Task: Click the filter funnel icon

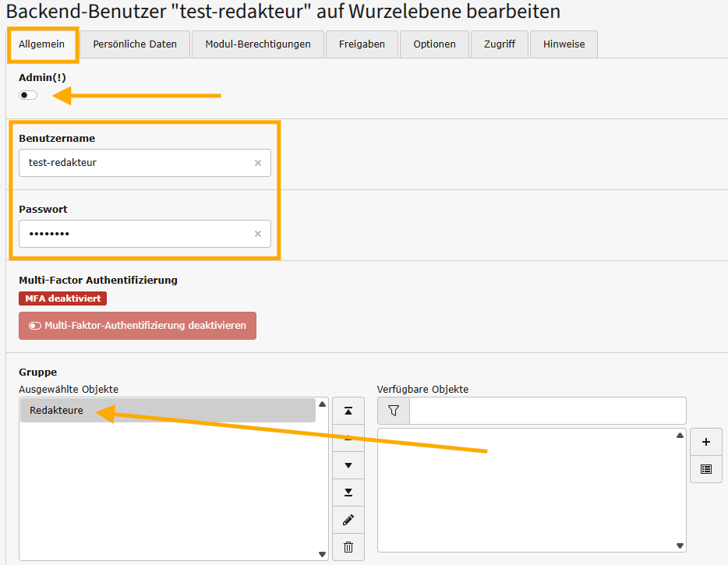Action: click(x=393, y=411)
